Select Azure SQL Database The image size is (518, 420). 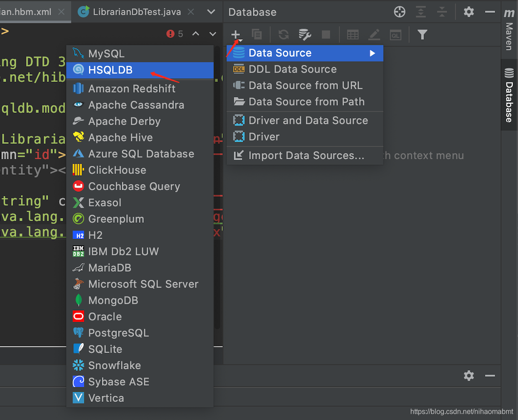[x=140, y=154]
